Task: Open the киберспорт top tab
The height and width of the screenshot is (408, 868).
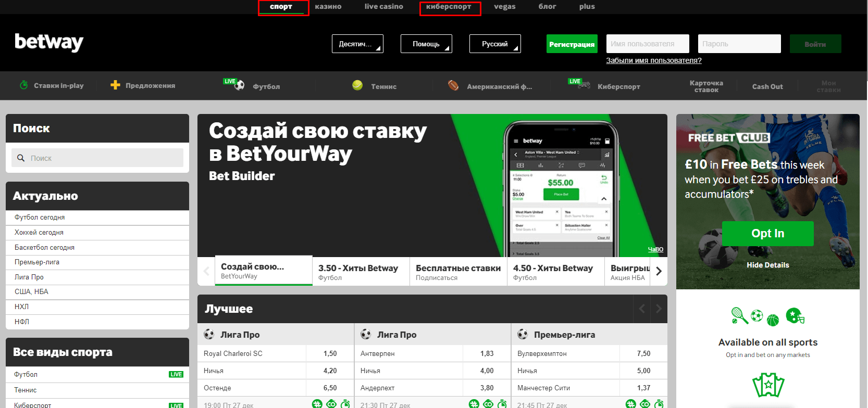Action: point(449,7)
